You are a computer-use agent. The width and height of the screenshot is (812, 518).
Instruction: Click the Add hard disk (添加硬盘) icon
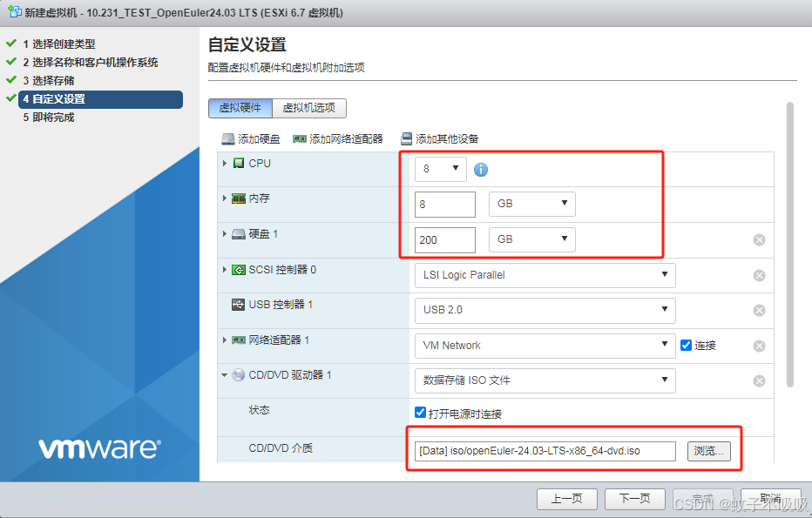coord(228,139)
